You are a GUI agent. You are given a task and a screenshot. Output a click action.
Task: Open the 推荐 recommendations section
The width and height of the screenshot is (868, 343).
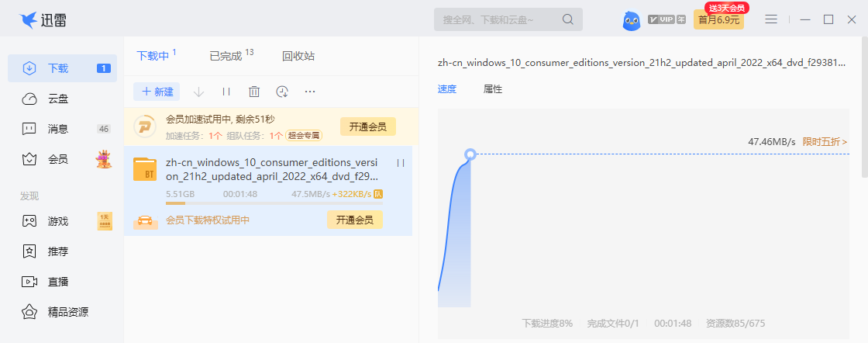point(62,251)
